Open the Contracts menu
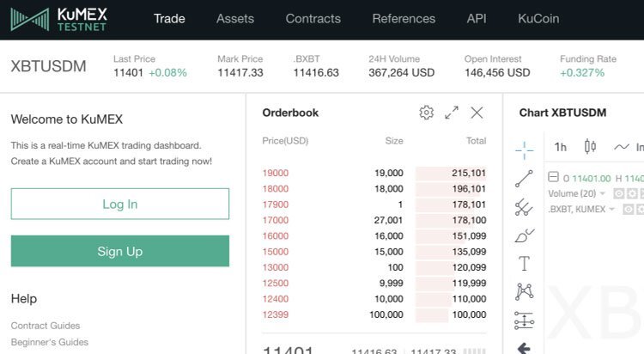 click(313, 18)
